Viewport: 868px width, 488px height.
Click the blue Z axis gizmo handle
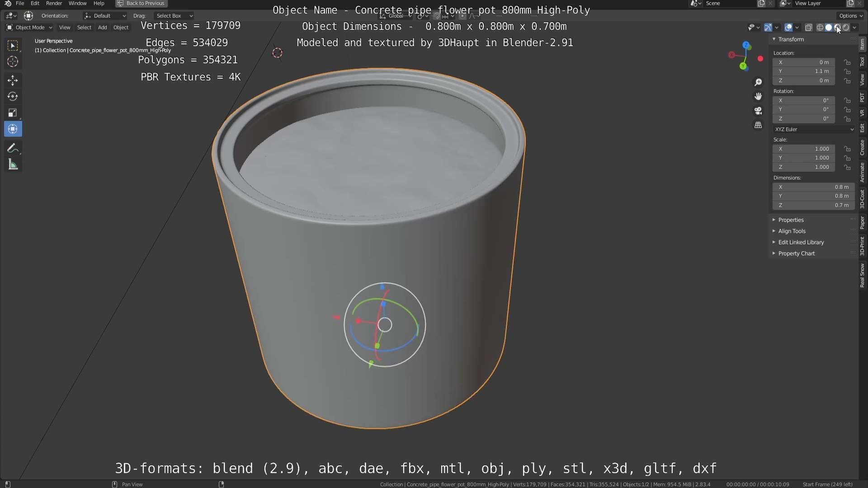tap(746, 46)
